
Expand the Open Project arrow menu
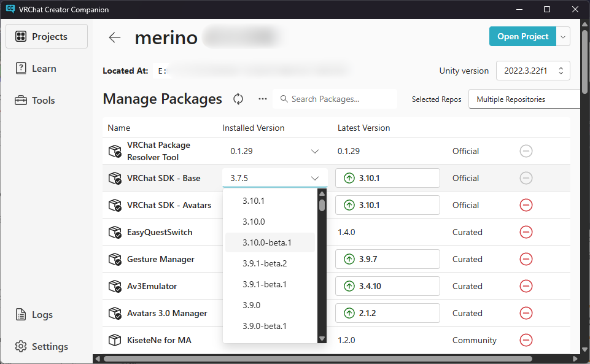coord(563,36)
